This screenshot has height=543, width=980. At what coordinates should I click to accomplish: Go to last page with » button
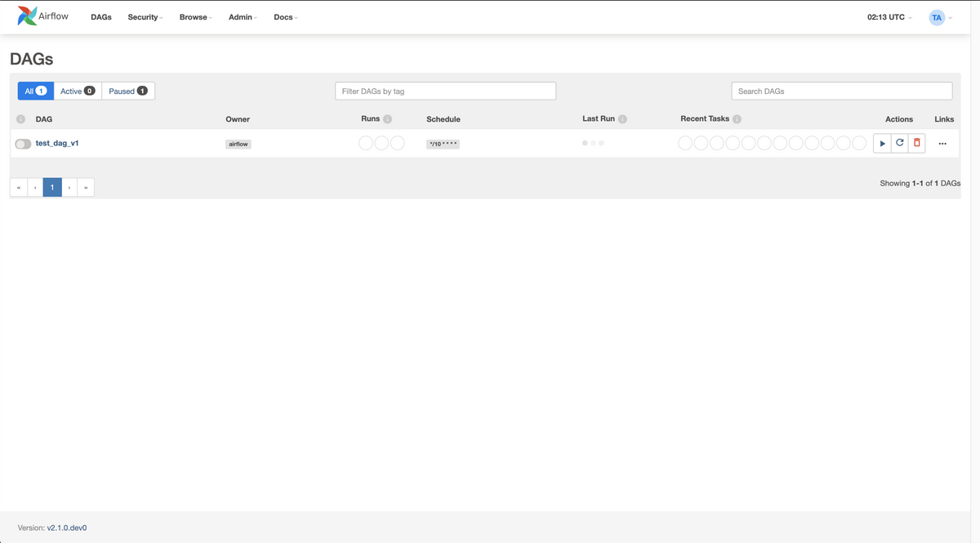pos(86,188)
